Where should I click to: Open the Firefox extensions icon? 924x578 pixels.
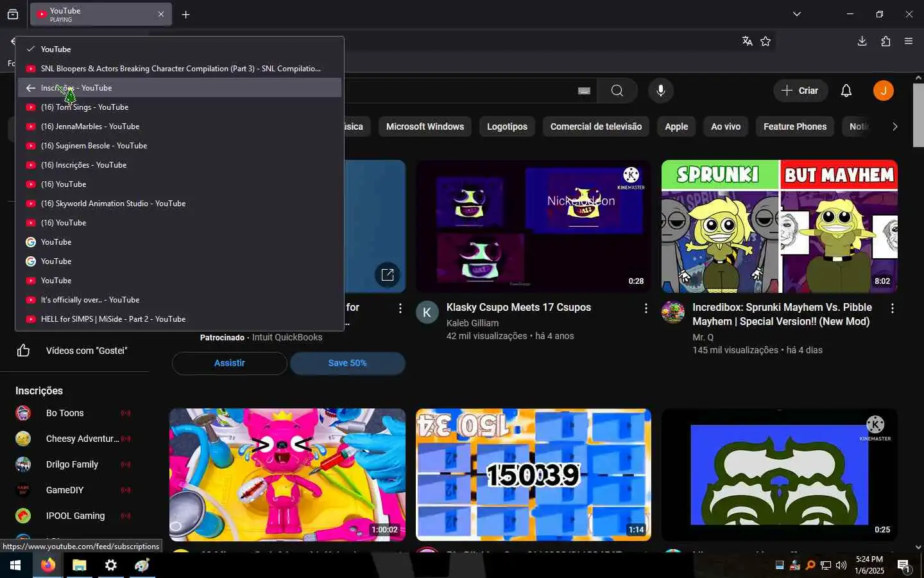pos(886,41)
